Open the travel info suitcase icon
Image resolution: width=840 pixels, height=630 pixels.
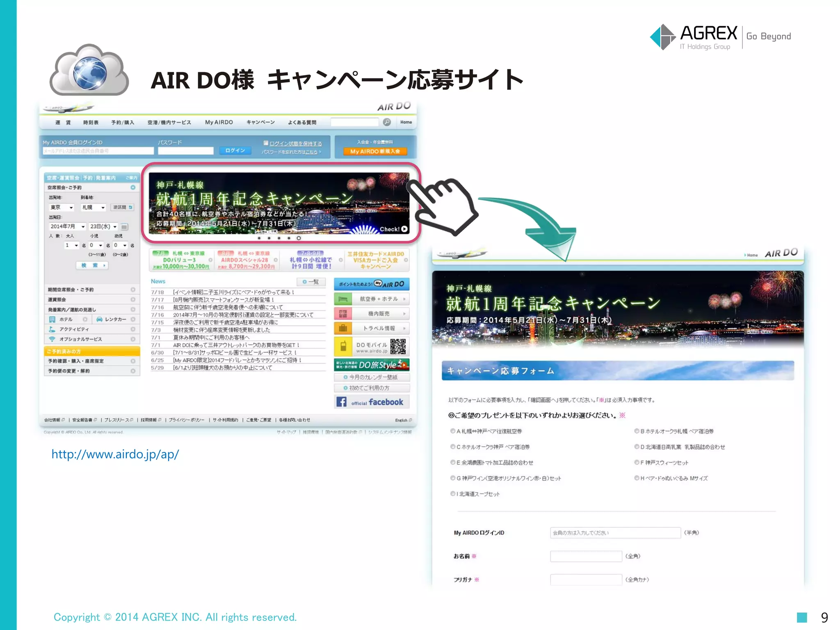(343, 328)
